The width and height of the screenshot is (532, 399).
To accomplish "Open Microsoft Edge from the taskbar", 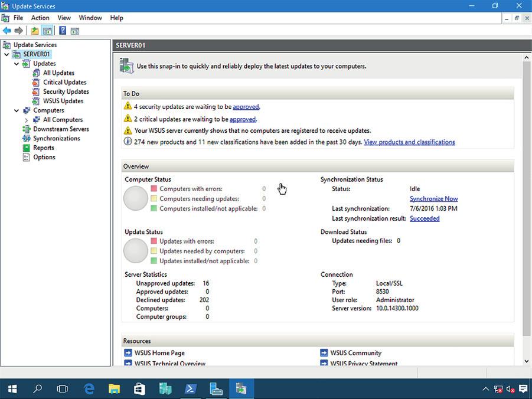I will pyautogui.click(x=89, y=389).
